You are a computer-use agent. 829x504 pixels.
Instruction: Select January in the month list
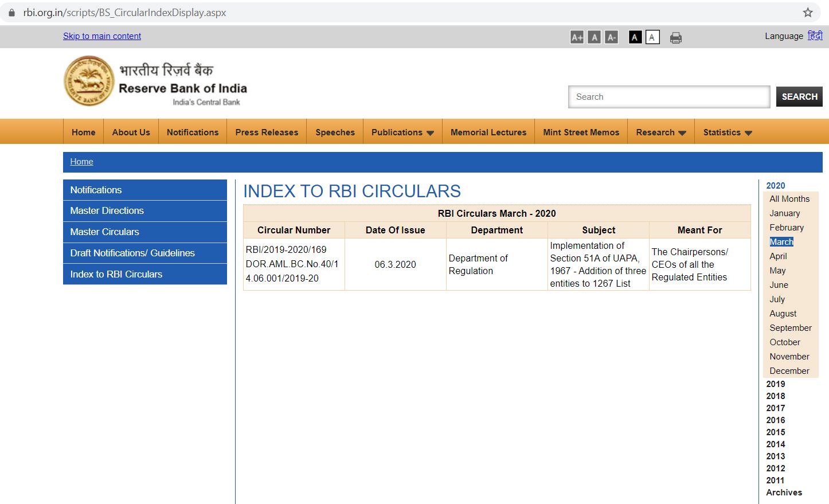(784, 213)
